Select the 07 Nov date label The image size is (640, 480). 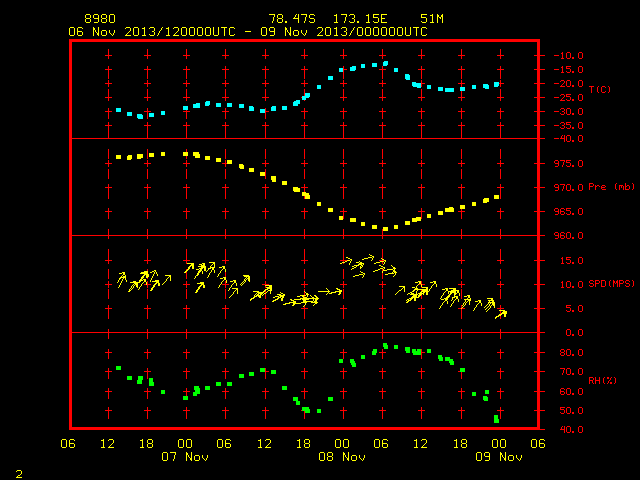click(x=185, y=457)
